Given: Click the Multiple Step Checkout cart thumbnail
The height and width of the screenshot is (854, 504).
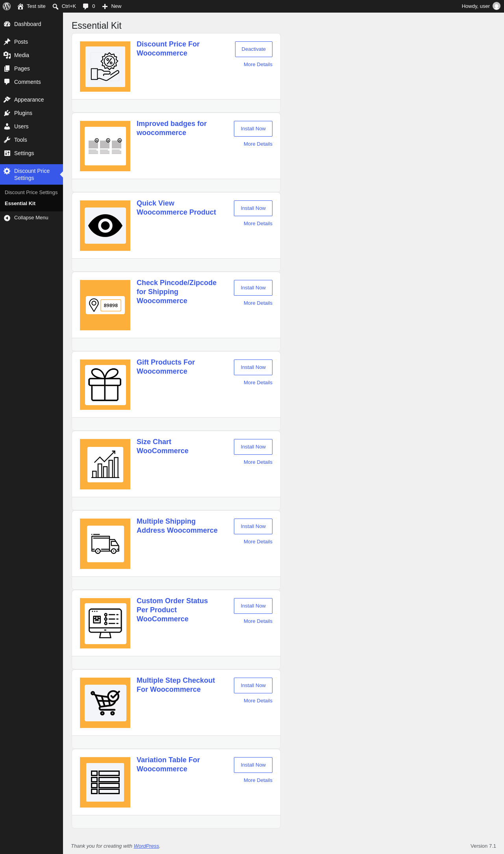Looking at the screenshot, I should [105, 703].
